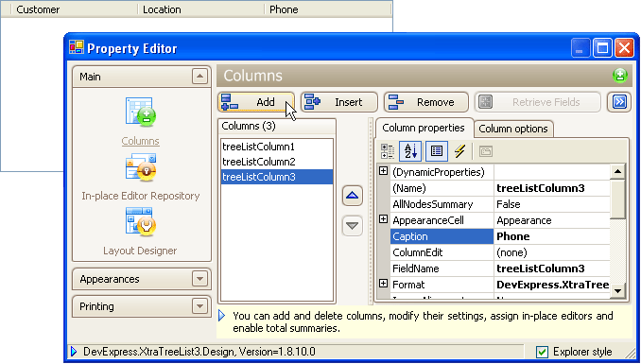Expand the Appearances group
This screenshot has width=641, height=364.
[199, 279]
